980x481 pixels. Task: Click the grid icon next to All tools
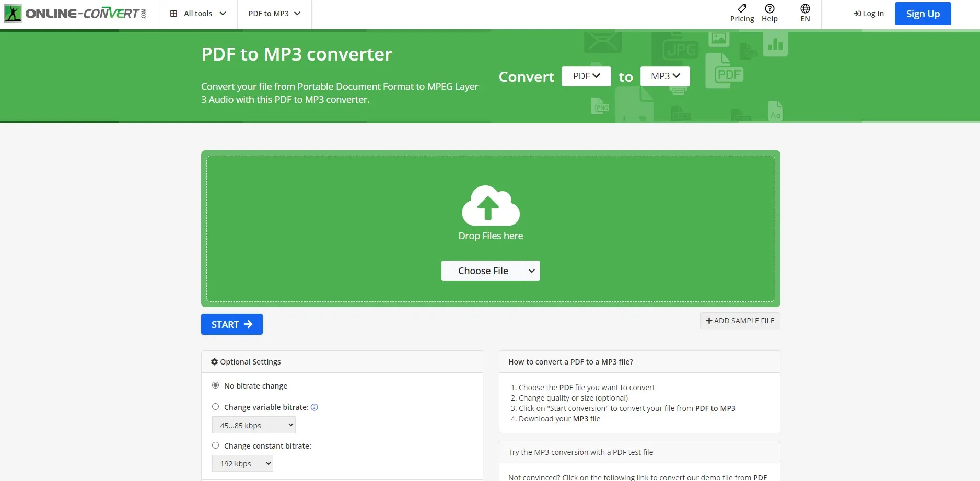(x=173, y=13)
